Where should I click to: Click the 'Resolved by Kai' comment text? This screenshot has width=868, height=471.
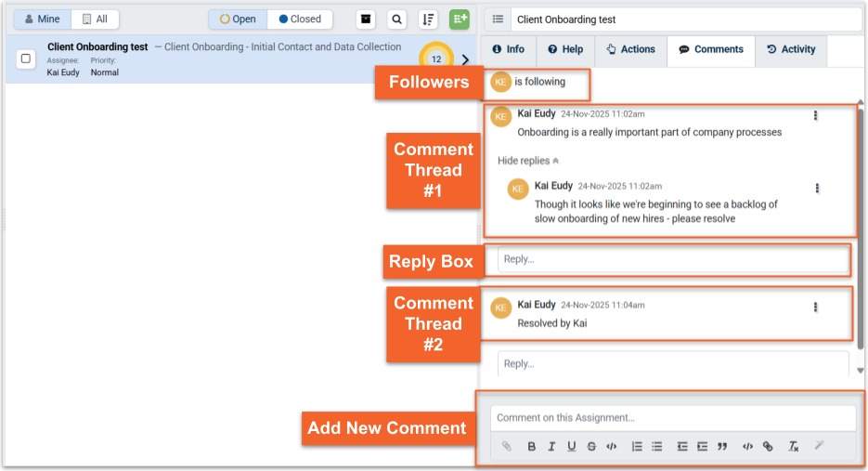point(552,323)
